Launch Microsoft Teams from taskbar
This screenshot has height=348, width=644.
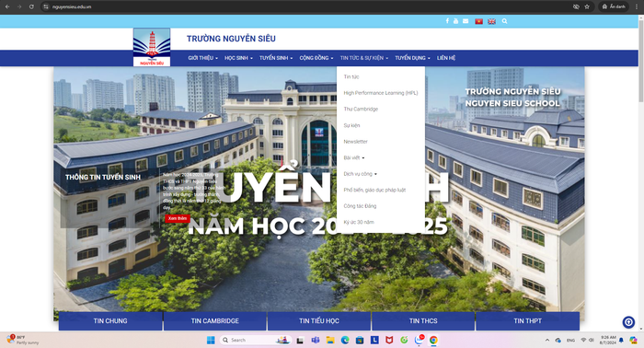pos(315,341)
